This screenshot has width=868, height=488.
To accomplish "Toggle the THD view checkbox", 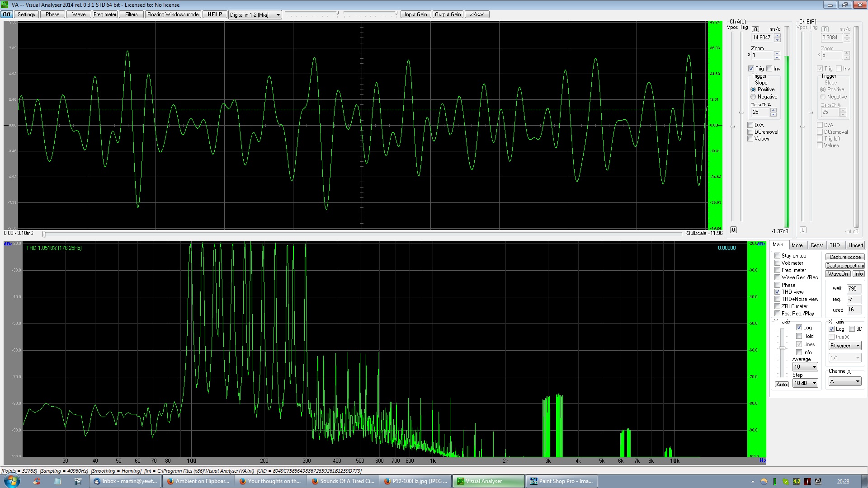I will (x=778, y=292).
